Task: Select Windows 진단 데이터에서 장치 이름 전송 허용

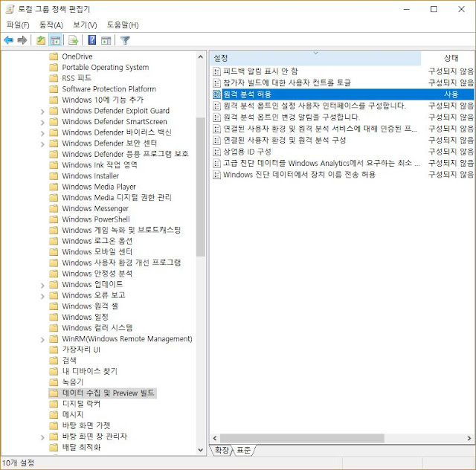Action: pyautogui.click(x=299, y=175)
